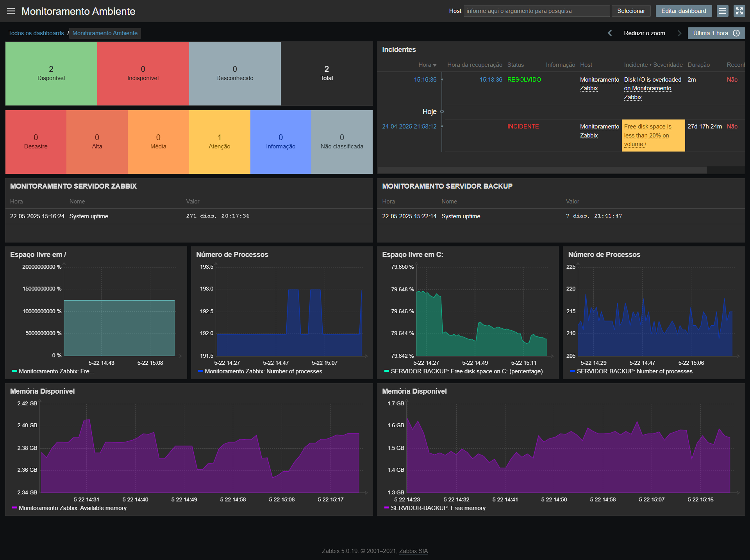Screen dimensions: 750x560
Task: Click legend SERVIDOR-BACKUP: Number of processes
Action: click(x=634, y=371)
